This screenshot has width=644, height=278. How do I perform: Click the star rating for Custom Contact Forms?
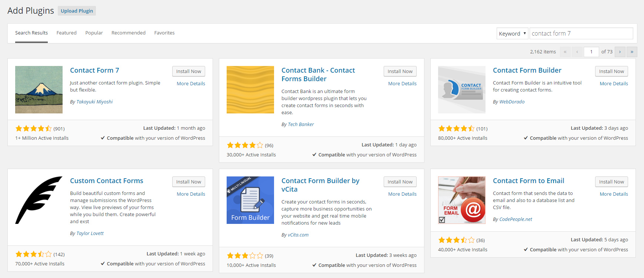(33, 254)
